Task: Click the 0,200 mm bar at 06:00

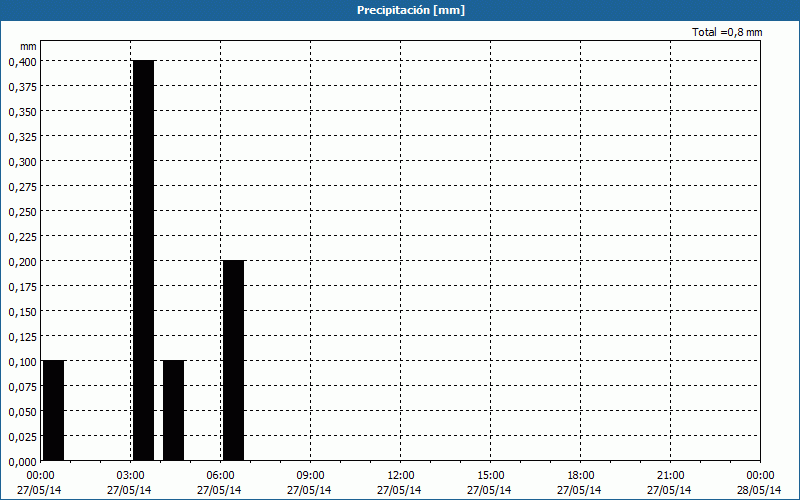Action: coord(234,360)
